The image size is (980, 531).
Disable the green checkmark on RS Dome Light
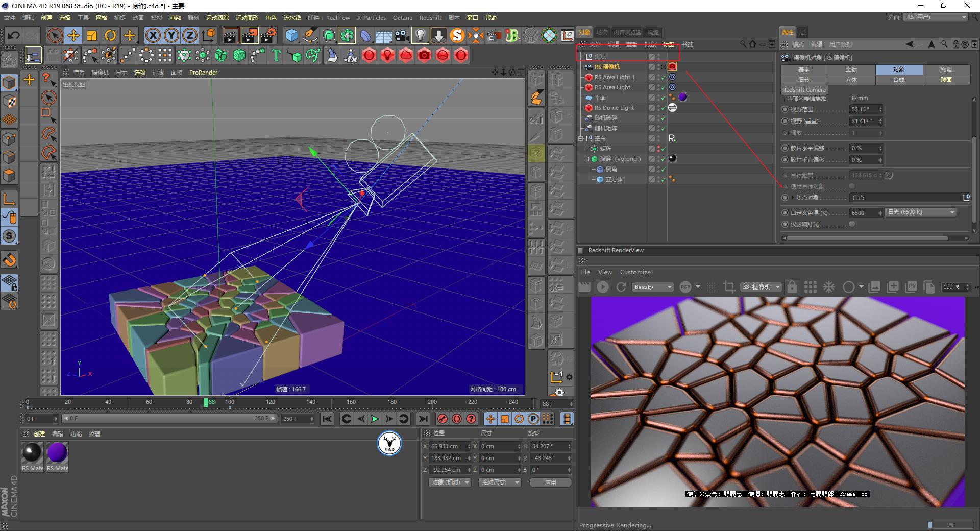coord(664,108)
